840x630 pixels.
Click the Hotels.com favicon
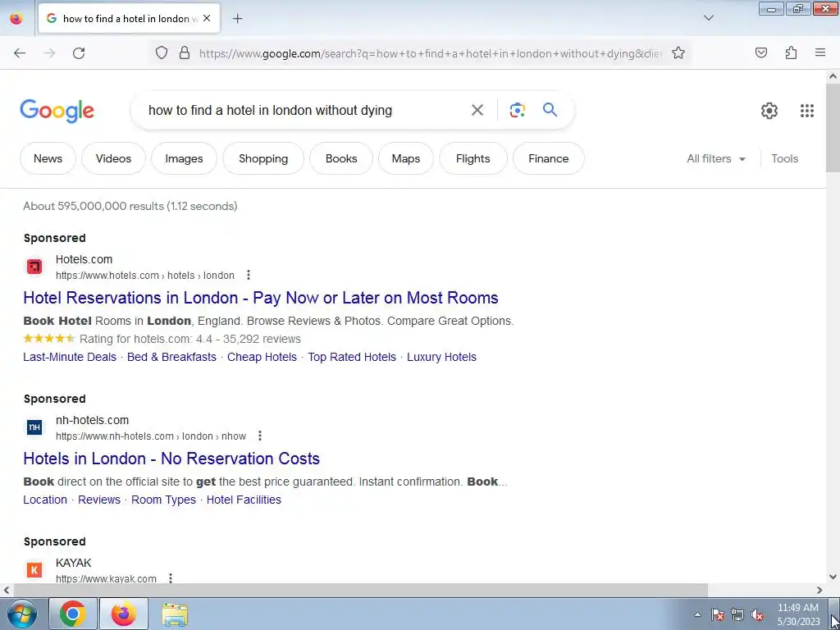coord(34,267)
